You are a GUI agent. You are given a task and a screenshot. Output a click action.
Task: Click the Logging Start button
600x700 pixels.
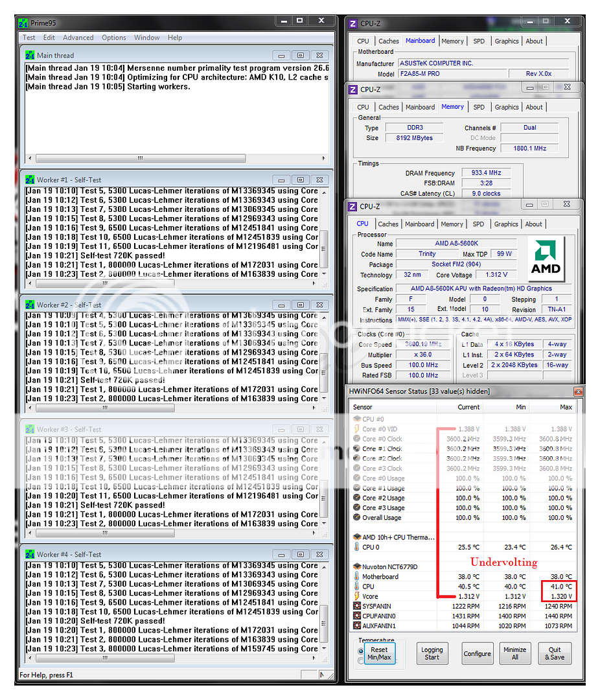coord(432,653)
